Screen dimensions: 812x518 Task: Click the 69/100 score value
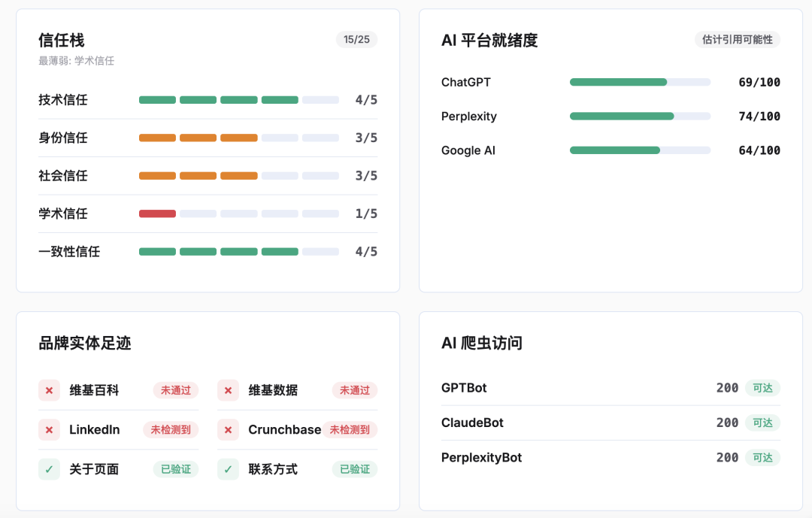point(759,82)
